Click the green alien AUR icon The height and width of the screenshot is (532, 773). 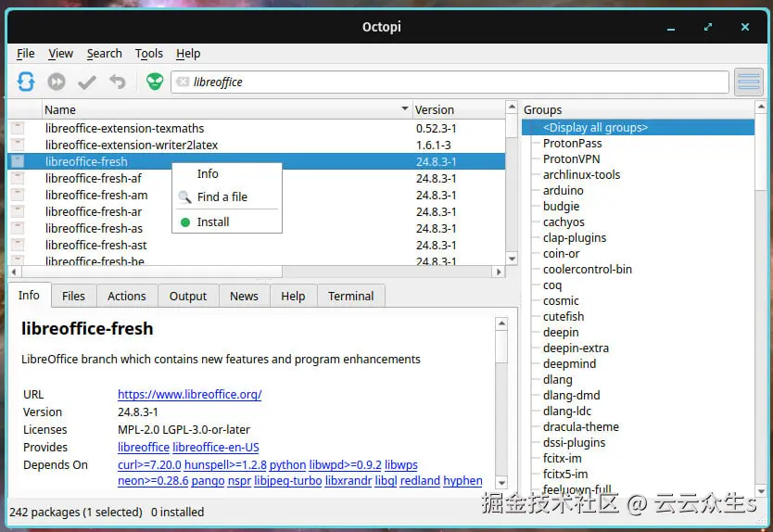pyautogui.click(x=154, y=82)
